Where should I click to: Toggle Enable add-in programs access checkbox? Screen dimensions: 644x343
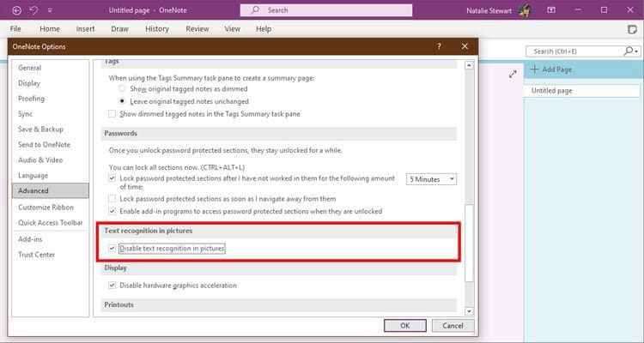pos(112,211)
